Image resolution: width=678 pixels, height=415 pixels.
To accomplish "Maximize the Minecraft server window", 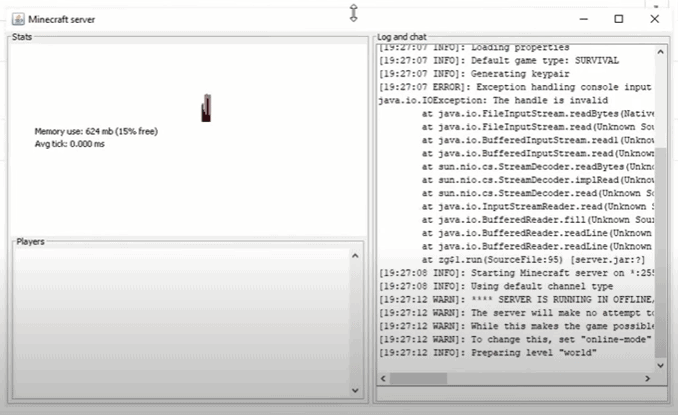I will pos(619,19).
